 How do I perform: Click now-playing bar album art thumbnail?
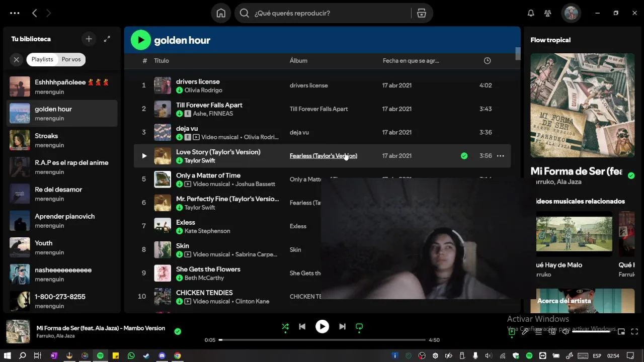click(x=18, y=332)
